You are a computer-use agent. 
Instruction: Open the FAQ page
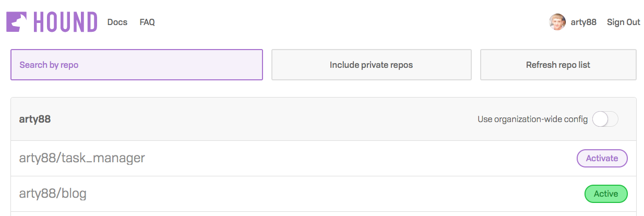coord(147,22)
